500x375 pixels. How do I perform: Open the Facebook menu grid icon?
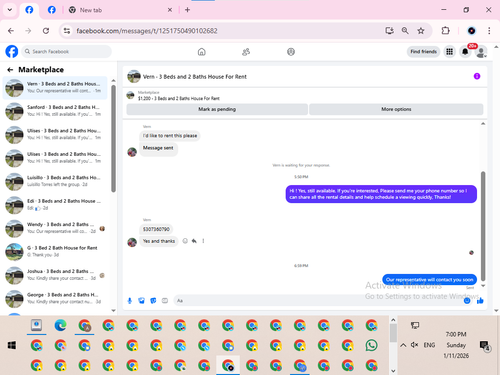(x=449, y=52)
